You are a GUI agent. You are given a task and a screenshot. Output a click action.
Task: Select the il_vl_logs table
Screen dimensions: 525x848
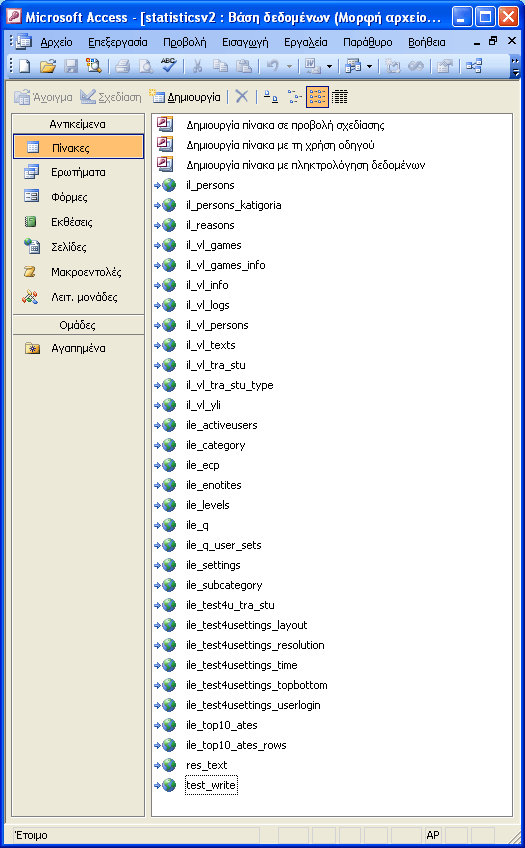point(208,305)
